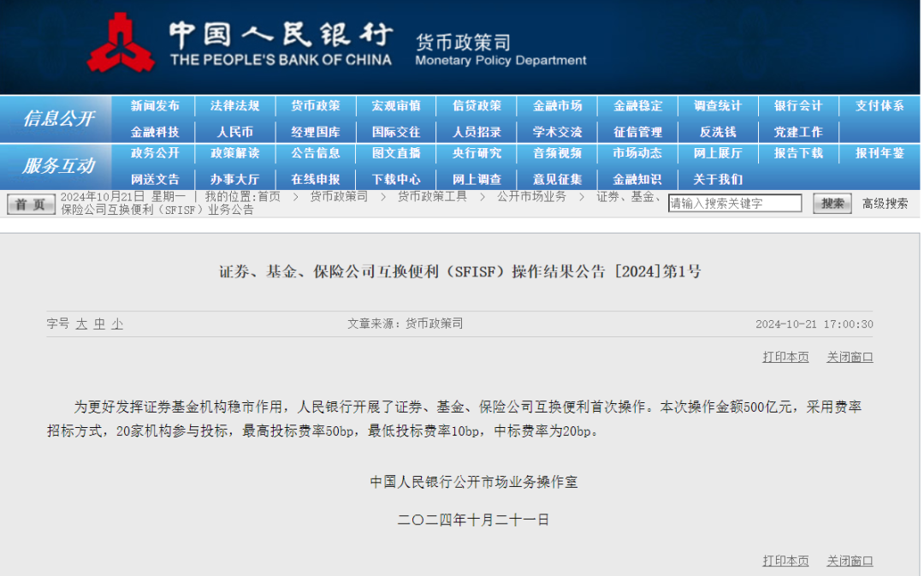Select the 金融市场 navigation item
This screenshot has height=576, width=924.
pyautogui.click(x=557, y=106)
